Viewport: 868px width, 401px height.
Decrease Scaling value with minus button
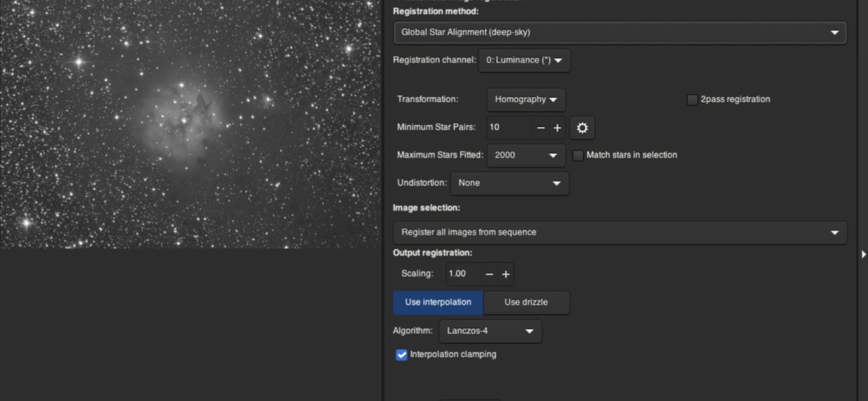(489, 274)
